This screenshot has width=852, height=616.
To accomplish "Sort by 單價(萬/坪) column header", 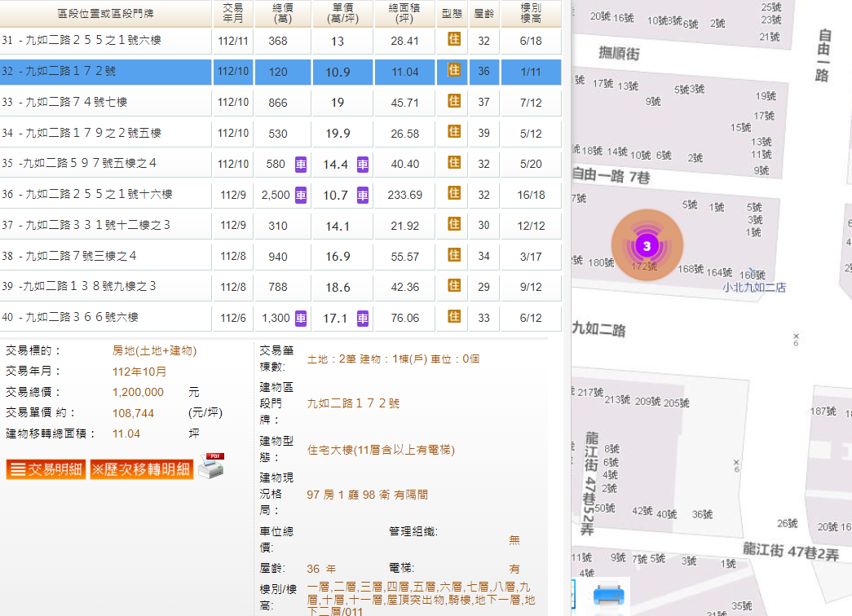I will tap(343, 14).
